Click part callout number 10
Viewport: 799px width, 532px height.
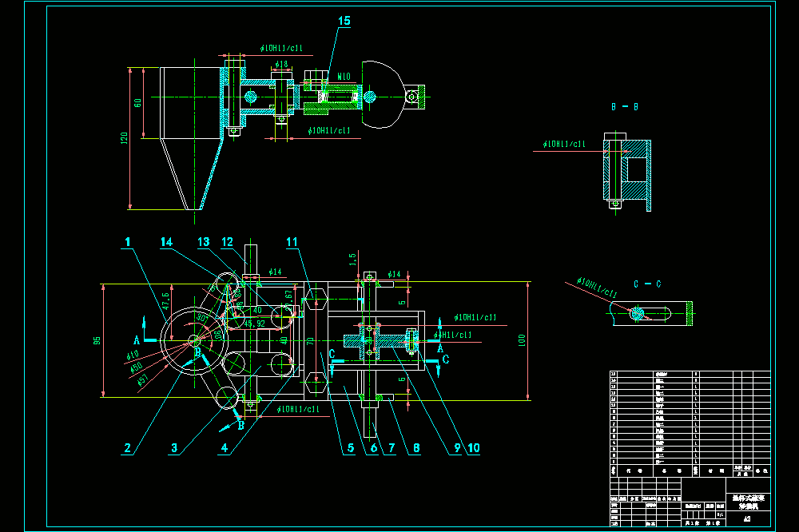coord(474,448)
